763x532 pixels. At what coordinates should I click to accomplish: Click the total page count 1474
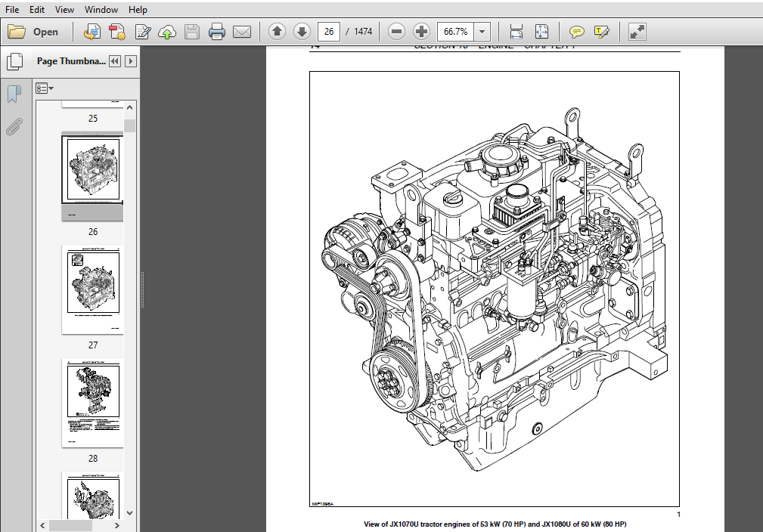(363, 32)
